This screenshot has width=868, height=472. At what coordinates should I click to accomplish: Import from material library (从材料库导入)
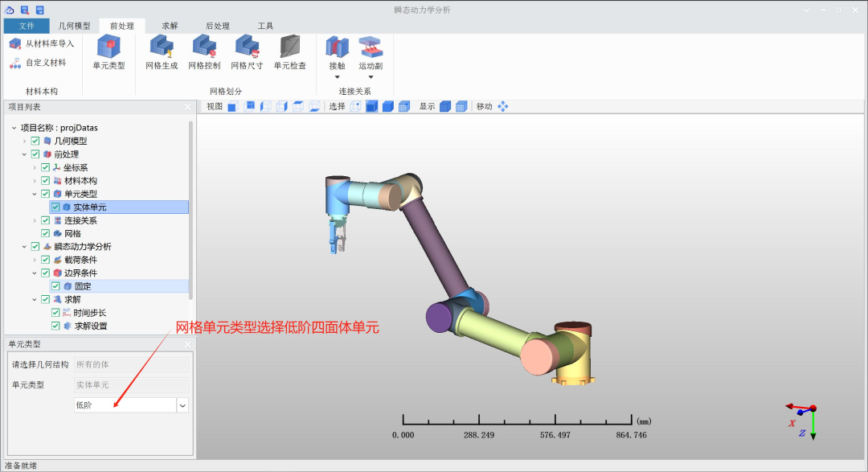[42, 43]
